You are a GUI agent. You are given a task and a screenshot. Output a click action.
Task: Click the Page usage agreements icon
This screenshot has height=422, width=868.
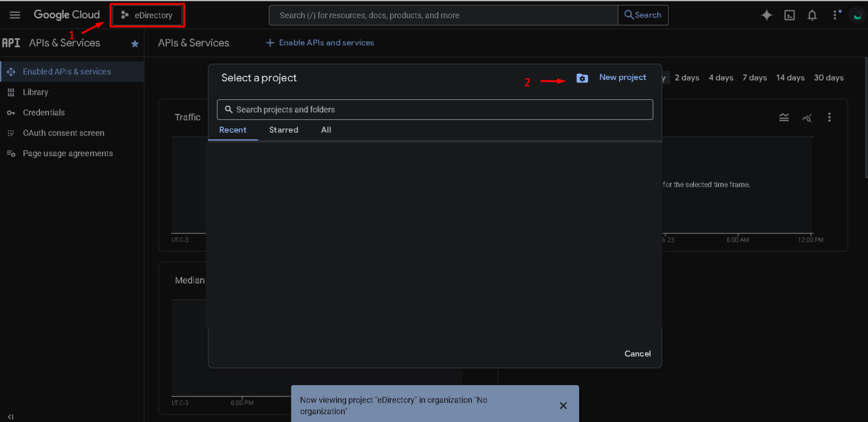pos(10,154)
